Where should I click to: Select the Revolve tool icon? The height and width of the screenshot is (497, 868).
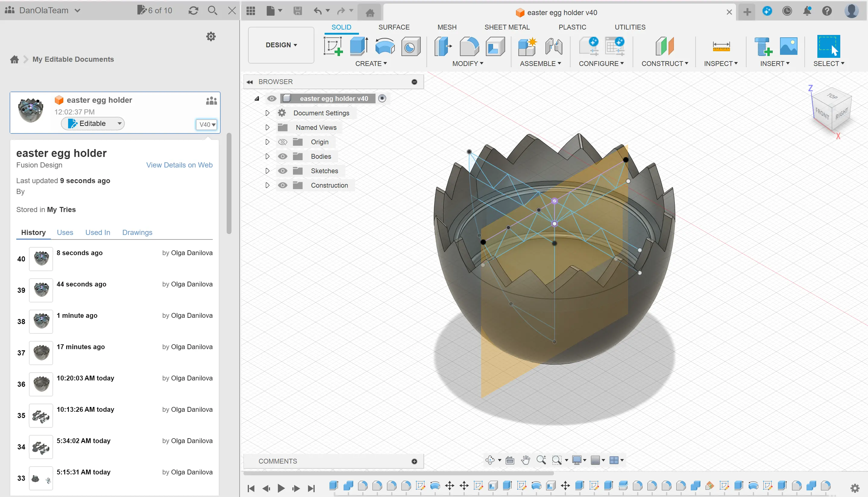point(385,46)
